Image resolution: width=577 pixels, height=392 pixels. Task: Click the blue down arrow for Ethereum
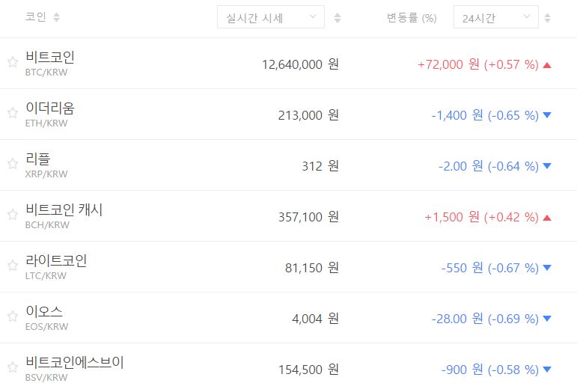coord(547,115)
